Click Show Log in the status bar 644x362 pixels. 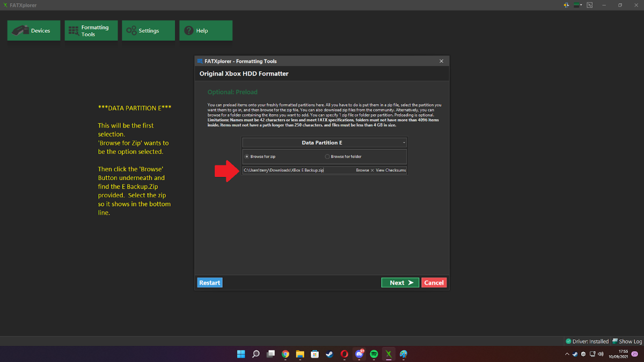click(x=627, y=341)
